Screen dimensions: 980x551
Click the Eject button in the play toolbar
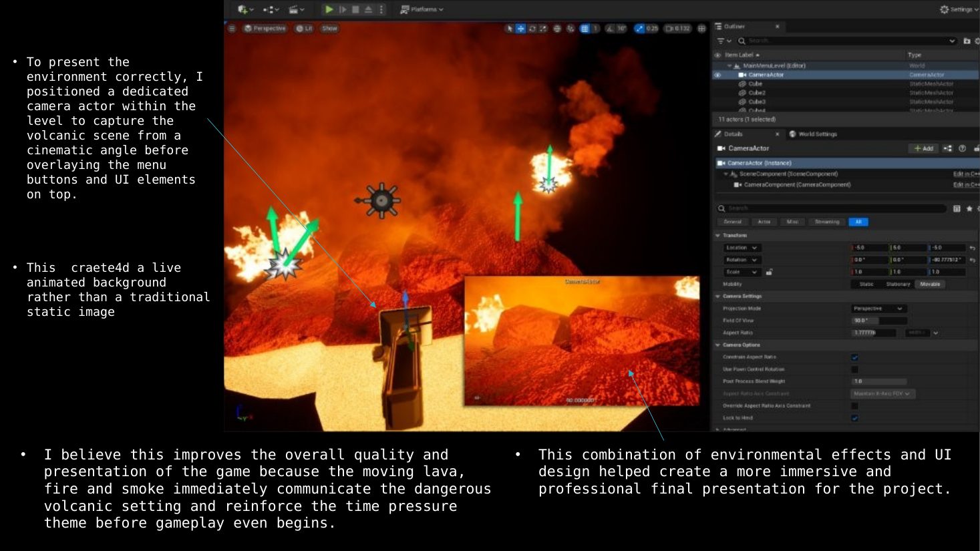tap(368, 9)
